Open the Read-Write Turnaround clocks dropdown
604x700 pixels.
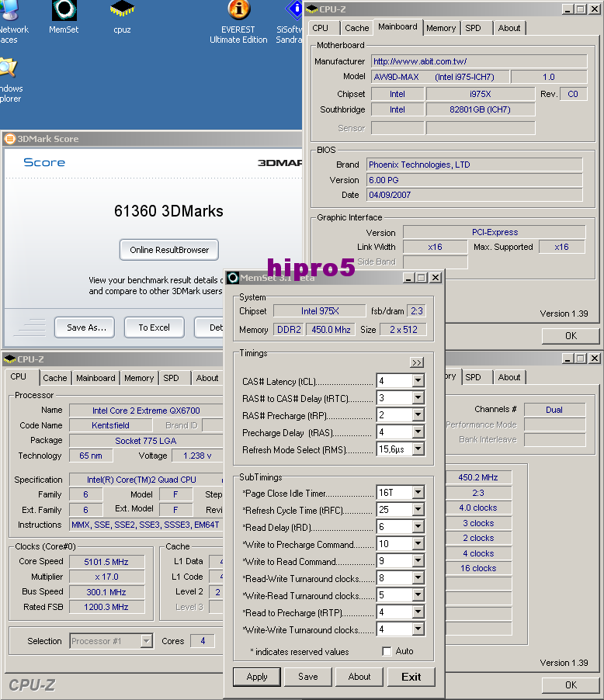[x=418, y=578]
